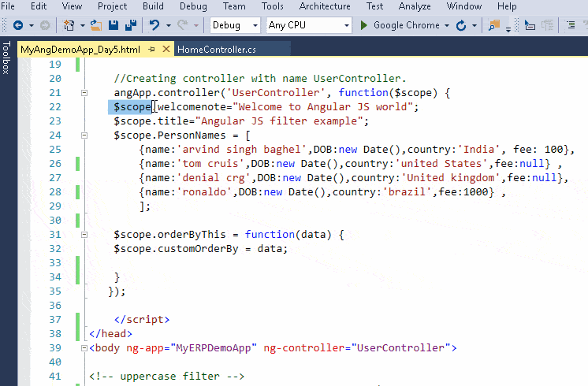
Task: Click 'UserController' string on line 21
Action: (x=276, y=93)
